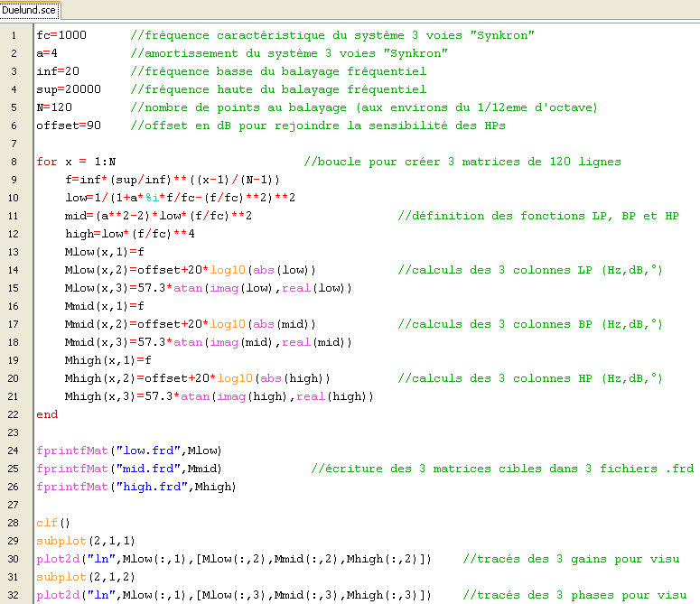Place cursor on fc=1000 assignment
700x604 pixels.
[x=61, y=35]
